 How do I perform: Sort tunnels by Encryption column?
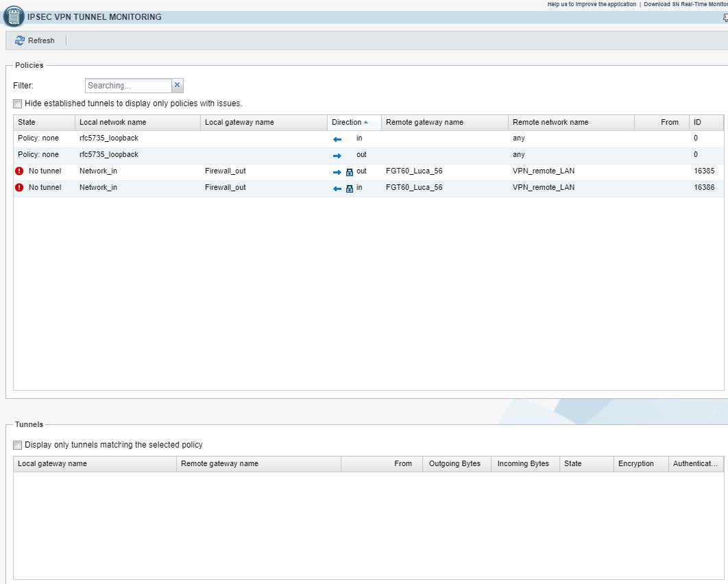click(x=641, y=464)
